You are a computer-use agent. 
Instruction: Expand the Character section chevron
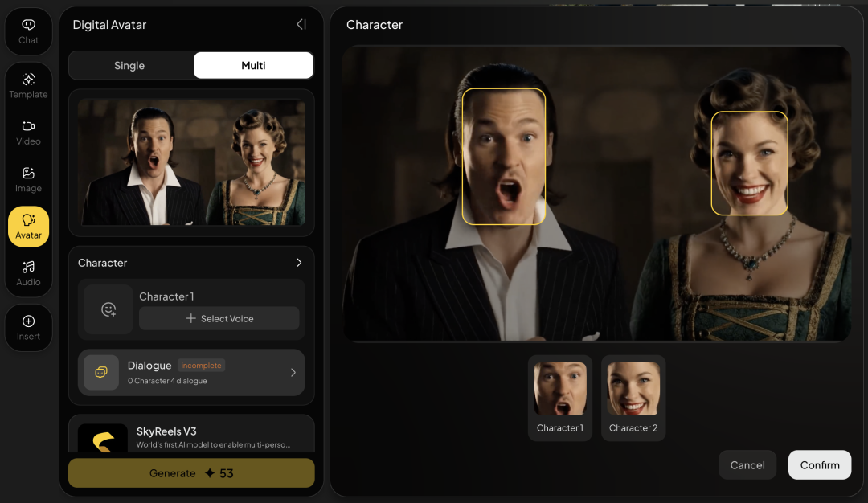(x=299, y=263)
